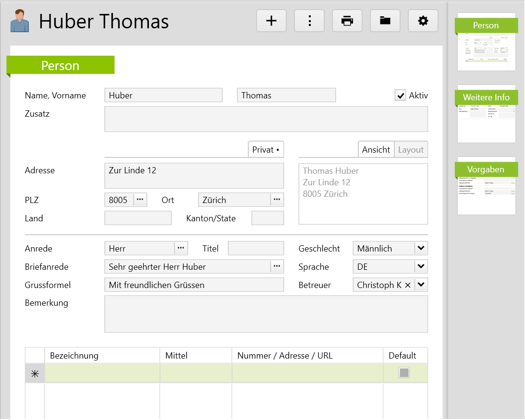The image size is (525, 420).
Task: Open the folder icon in toolbar
Action: tap(385, 21)
